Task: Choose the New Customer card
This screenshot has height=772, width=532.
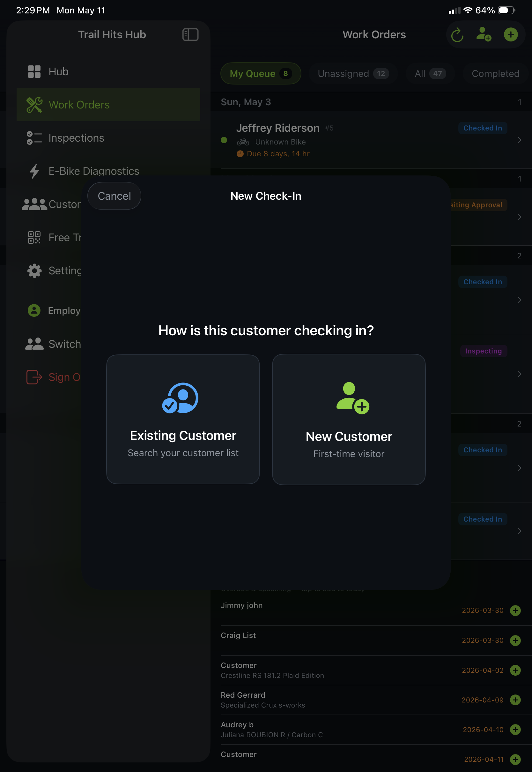Action: (349, 419)
